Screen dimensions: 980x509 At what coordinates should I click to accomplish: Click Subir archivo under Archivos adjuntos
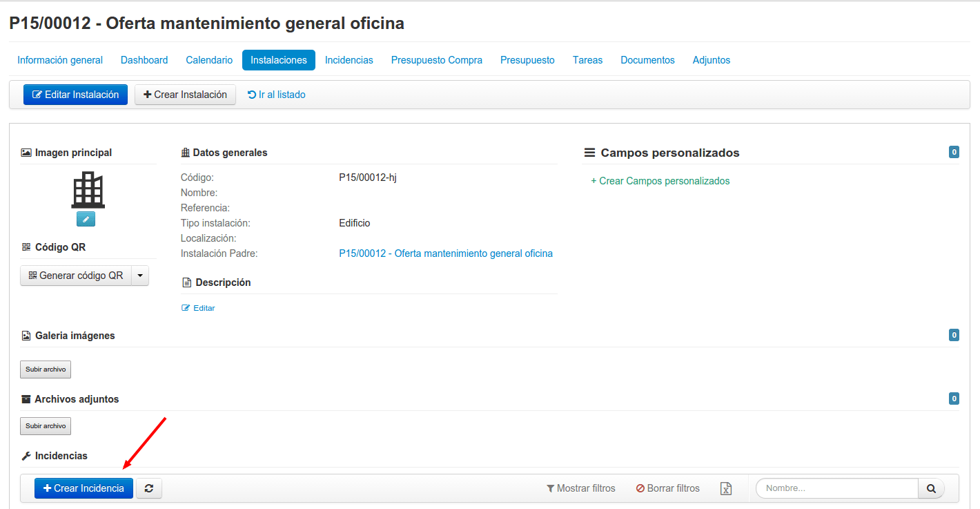[x=46, y=426]
